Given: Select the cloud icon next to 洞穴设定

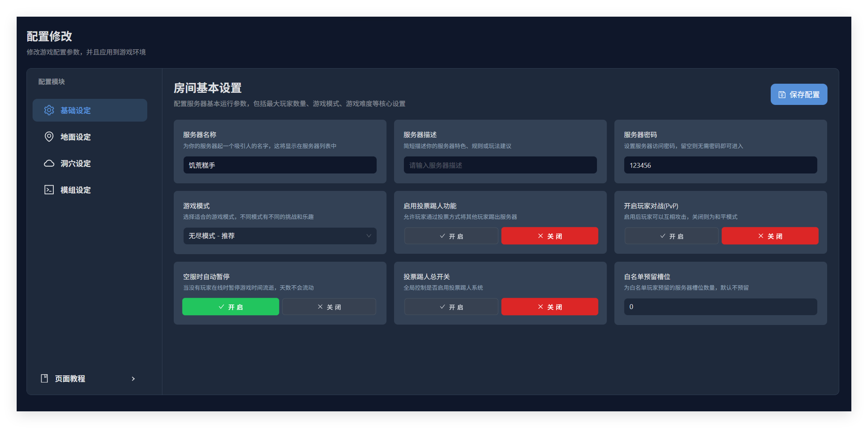Looking at the screenshot, I should tap(49, 163).
